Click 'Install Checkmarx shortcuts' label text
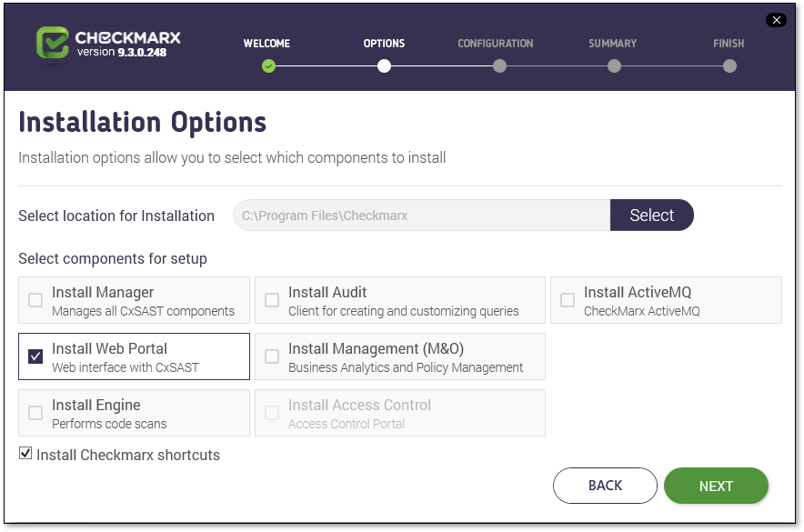 point(128,455)
